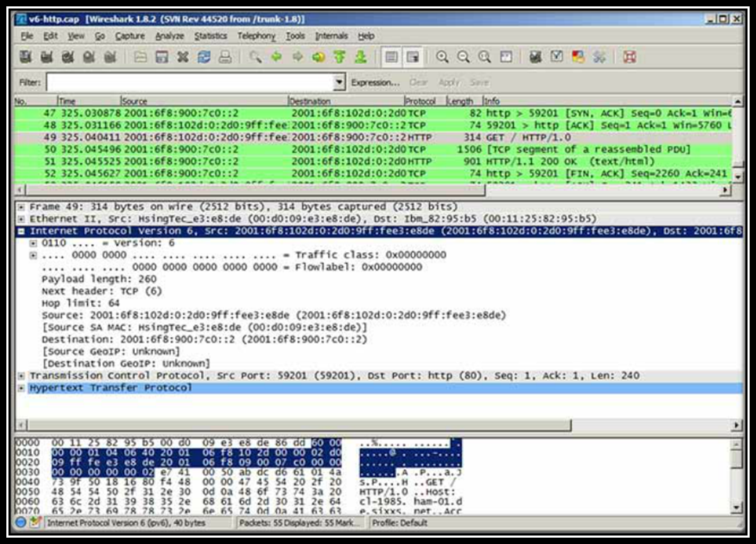Click the Find packet magnifier icon
The image size is (756, 544).
[x=256, y=58]
